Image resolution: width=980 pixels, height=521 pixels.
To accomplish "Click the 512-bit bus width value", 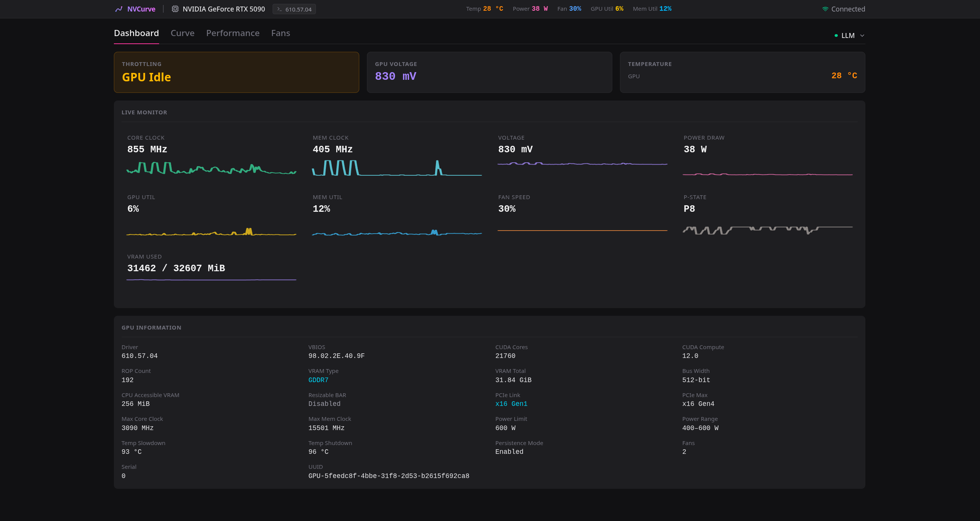I will click(x=696, y=380).
